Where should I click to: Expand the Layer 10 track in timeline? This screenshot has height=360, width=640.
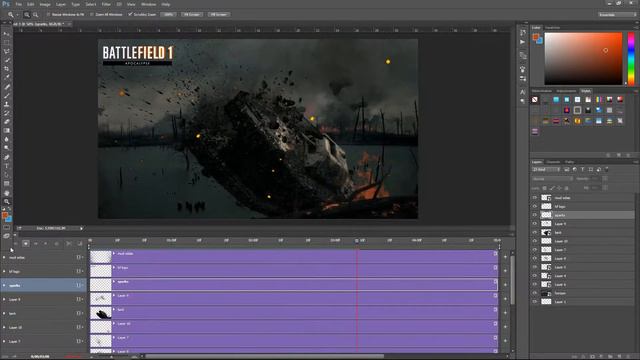click(x=4, y=327)
